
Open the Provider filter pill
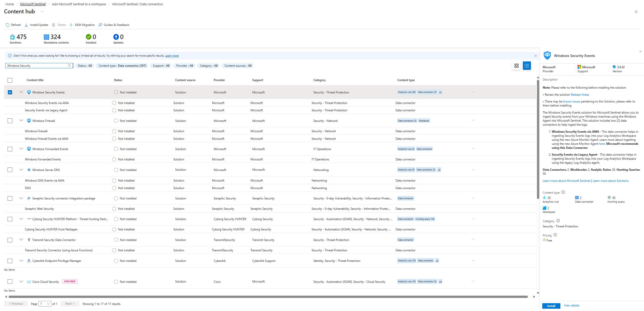(x=184, y=66)
